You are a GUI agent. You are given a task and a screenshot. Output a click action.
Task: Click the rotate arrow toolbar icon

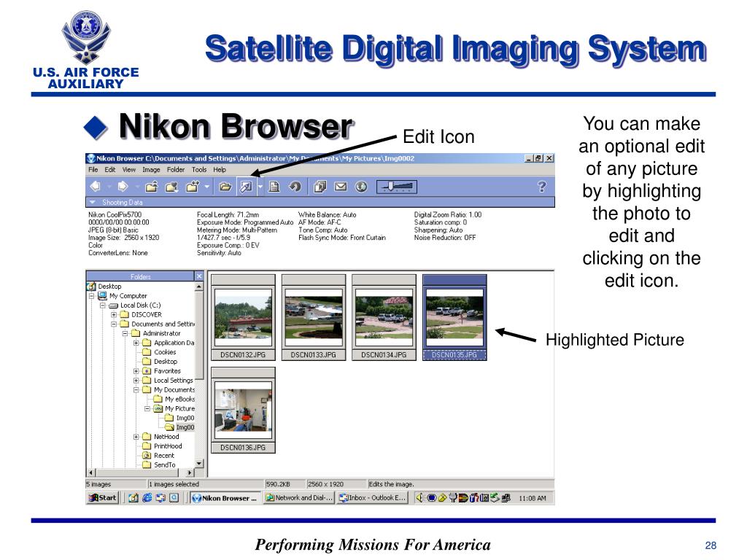coord(295,187)
